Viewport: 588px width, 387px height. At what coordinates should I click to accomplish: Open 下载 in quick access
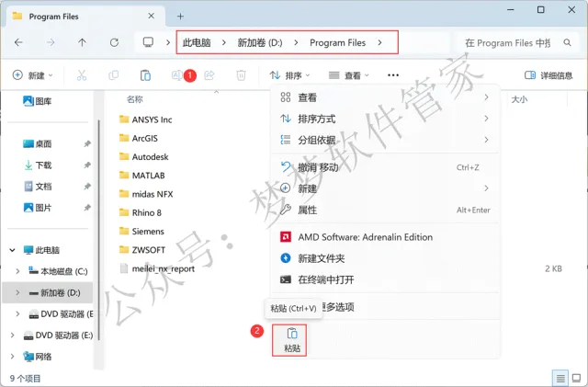(x=37, y=165)
